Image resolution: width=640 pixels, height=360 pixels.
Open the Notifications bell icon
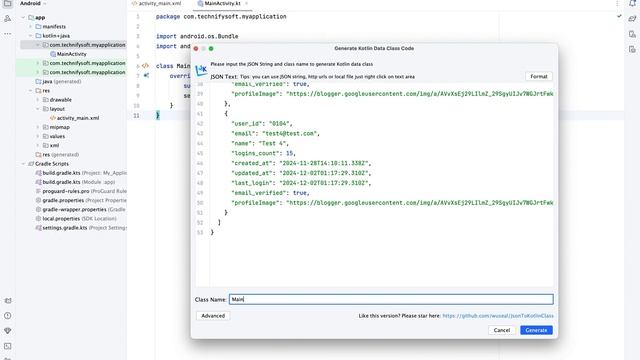(x=632, y=3)
